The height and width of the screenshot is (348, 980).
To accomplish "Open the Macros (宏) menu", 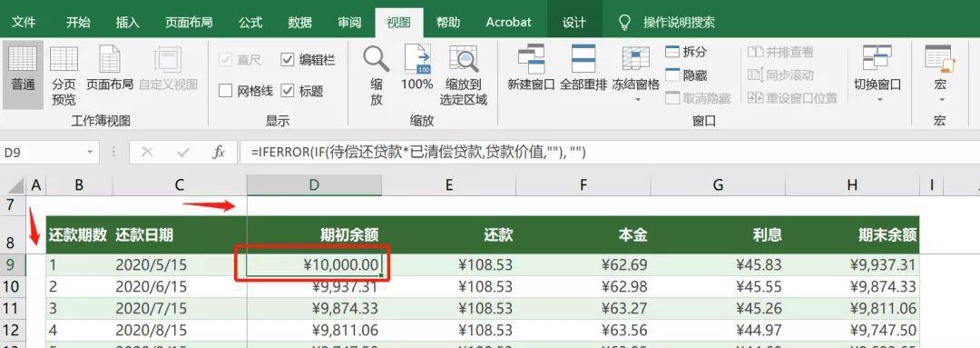I will pyautogui.click(x=940, y=75).
